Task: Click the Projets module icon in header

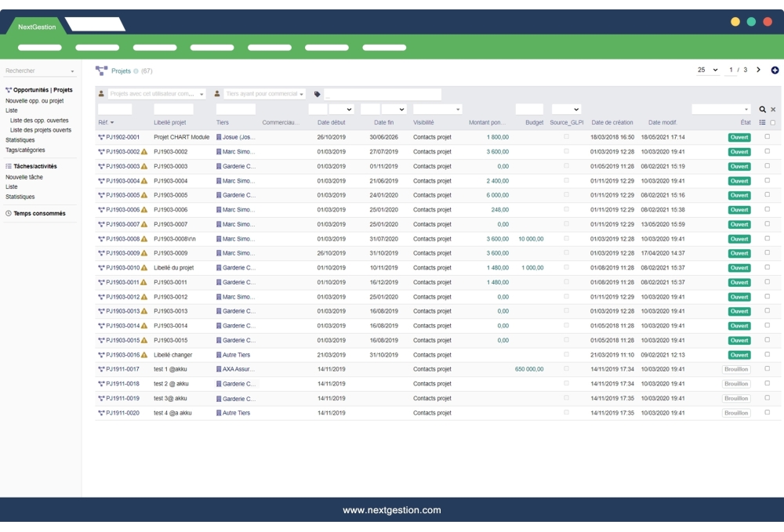Action: 101,70
